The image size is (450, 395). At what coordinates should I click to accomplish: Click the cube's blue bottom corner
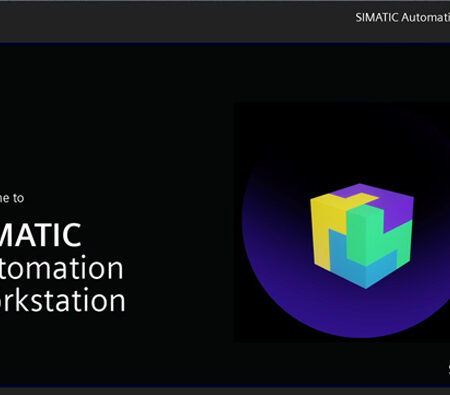(366, 285)
